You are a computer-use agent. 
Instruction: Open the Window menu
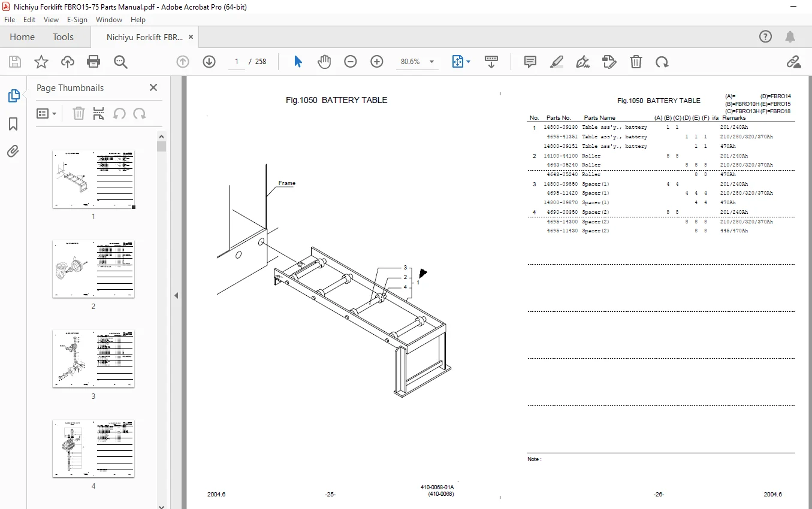coord(109,19)
